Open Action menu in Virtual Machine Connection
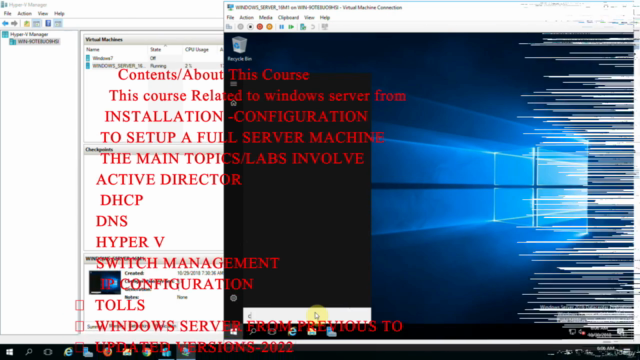 point(246,18)
